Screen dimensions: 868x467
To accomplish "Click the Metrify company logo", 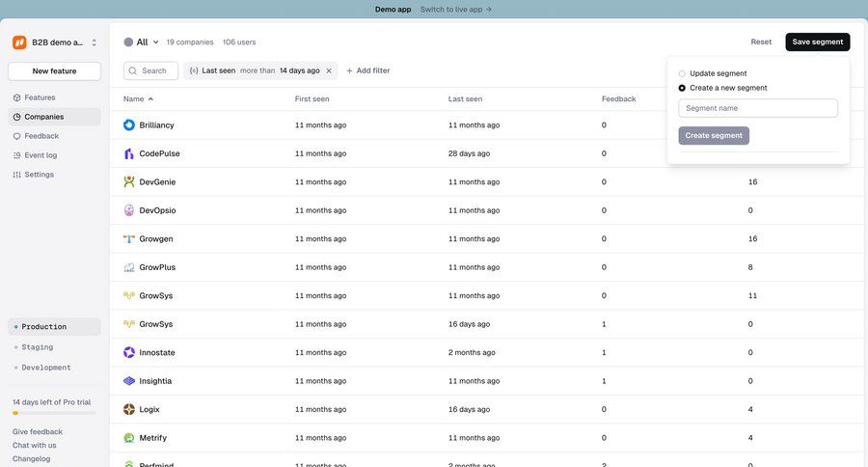I will tap(129, 438).
